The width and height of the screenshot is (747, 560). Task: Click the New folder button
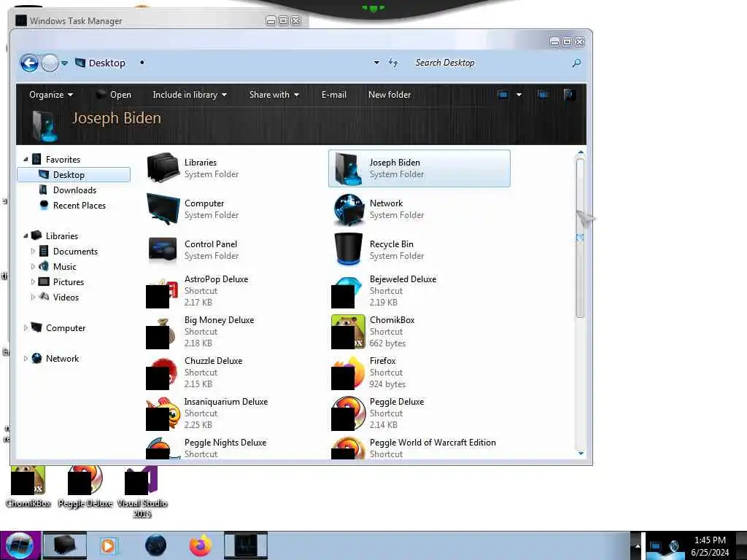390,94
